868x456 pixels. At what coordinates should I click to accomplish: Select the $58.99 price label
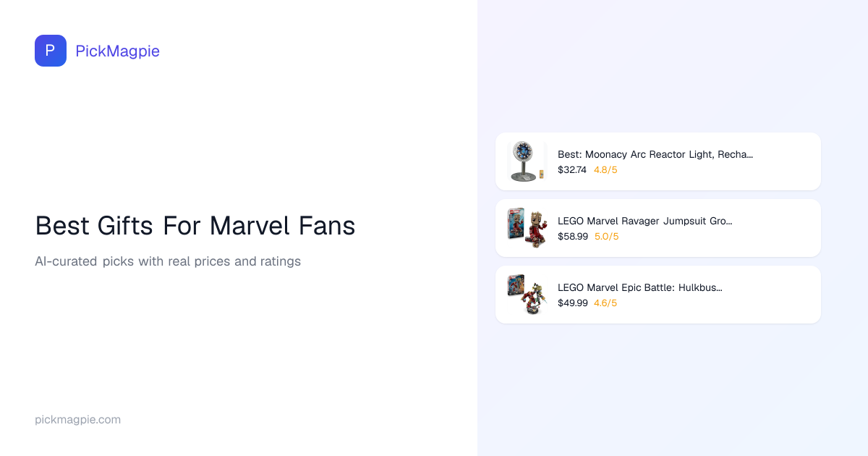pos(573,237)
